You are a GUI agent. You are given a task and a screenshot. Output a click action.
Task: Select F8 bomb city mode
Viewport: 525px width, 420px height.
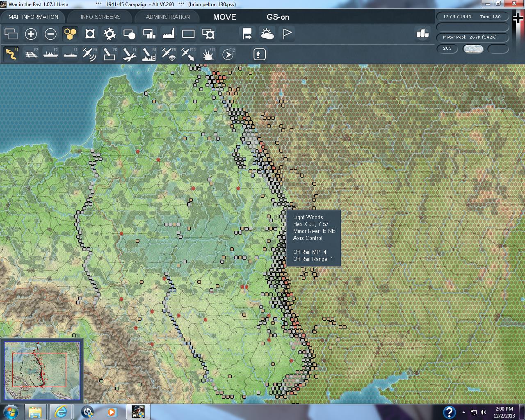(x=149, y=54)
